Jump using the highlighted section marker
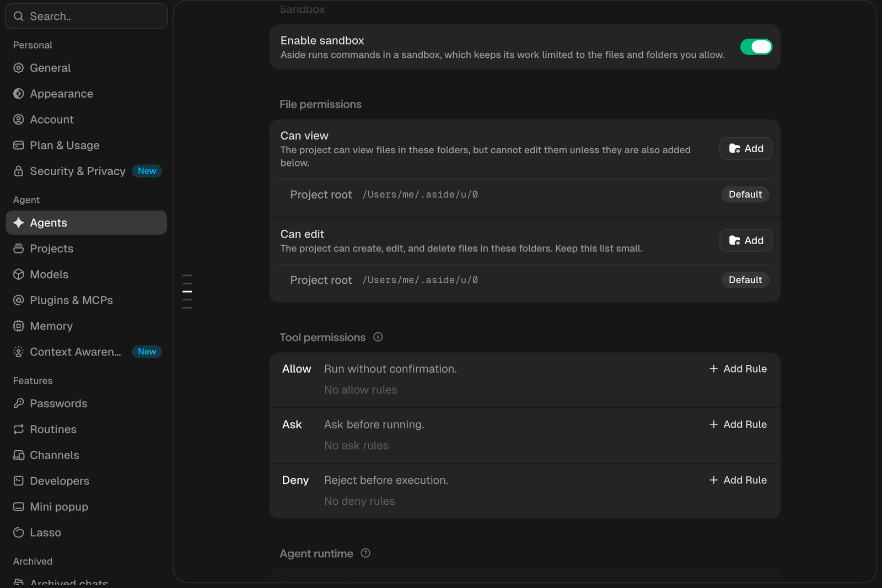 tap(187, 292)
